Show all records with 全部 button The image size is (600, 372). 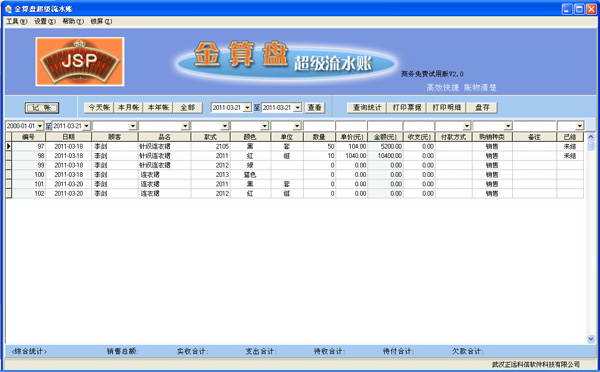188,108
